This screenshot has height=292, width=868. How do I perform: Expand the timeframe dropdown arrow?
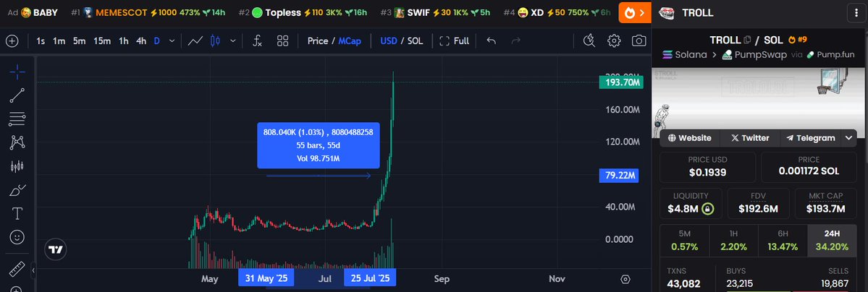tap(172, 41)
